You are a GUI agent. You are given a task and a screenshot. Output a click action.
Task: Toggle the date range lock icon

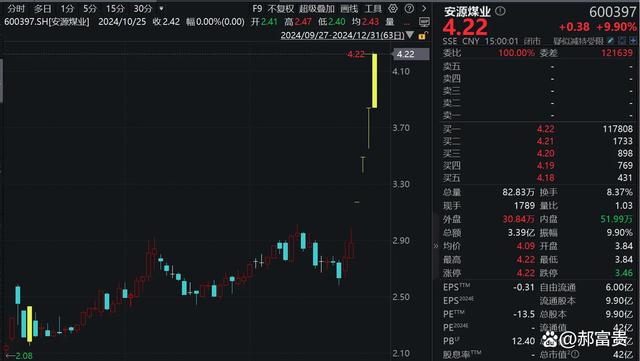(422, 36)
